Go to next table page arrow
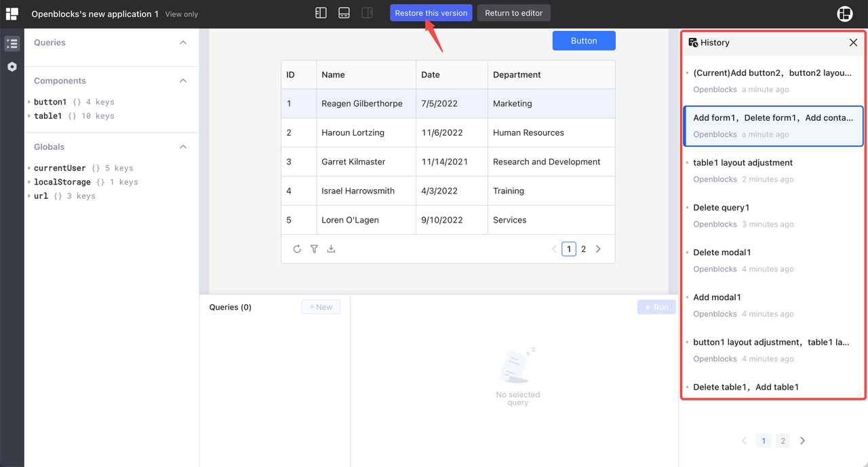Viewport: 868px width, 467px height. pos(598,249)
